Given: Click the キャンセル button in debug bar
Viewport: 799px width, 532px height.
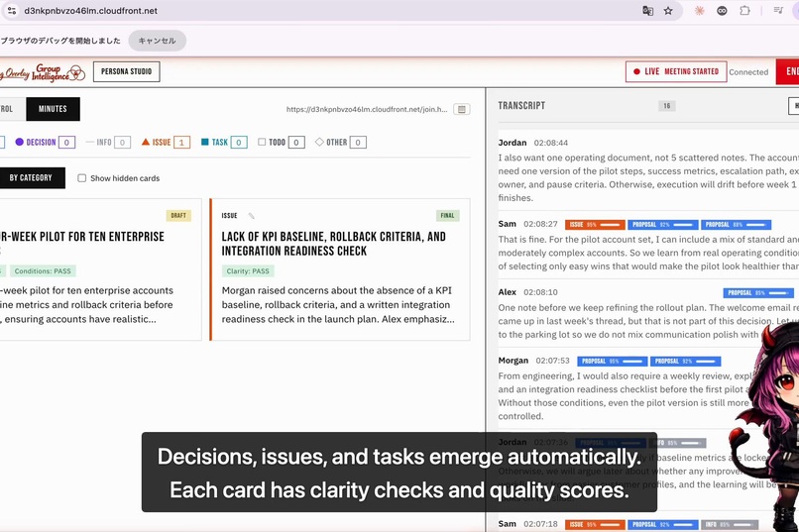Looking at the screenshot, I should pyautogui.click(x=157, y=41).
